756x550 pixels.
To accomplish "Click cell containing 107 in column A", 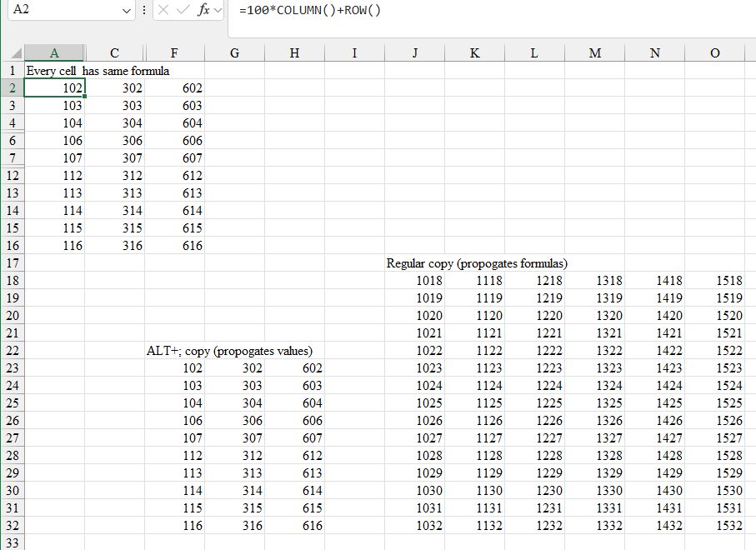I will [54, 157].
